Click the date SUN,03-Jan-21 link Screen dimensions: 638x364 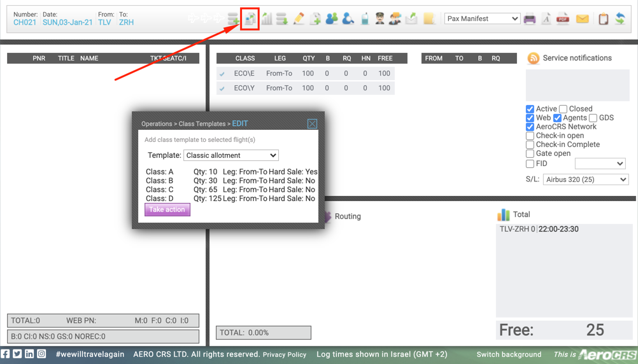tap(67, 22)
